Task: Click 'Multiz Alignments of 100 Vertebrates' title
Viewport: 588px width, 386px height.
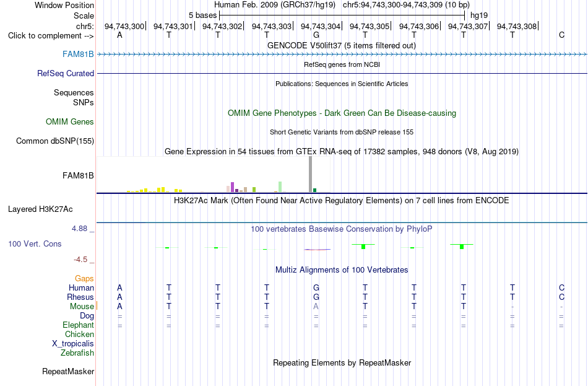Action: (x=342, y=270)
